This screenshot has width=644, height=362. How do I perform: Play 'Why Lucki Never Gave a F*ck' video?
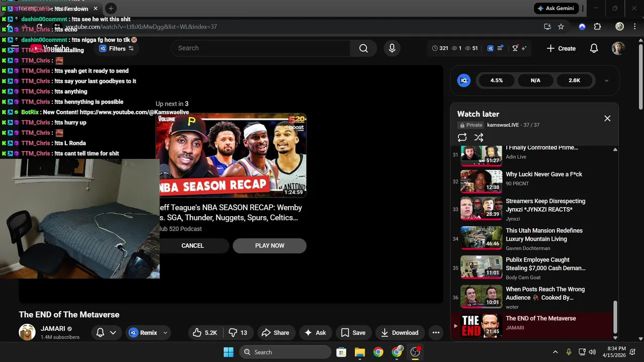543,174
